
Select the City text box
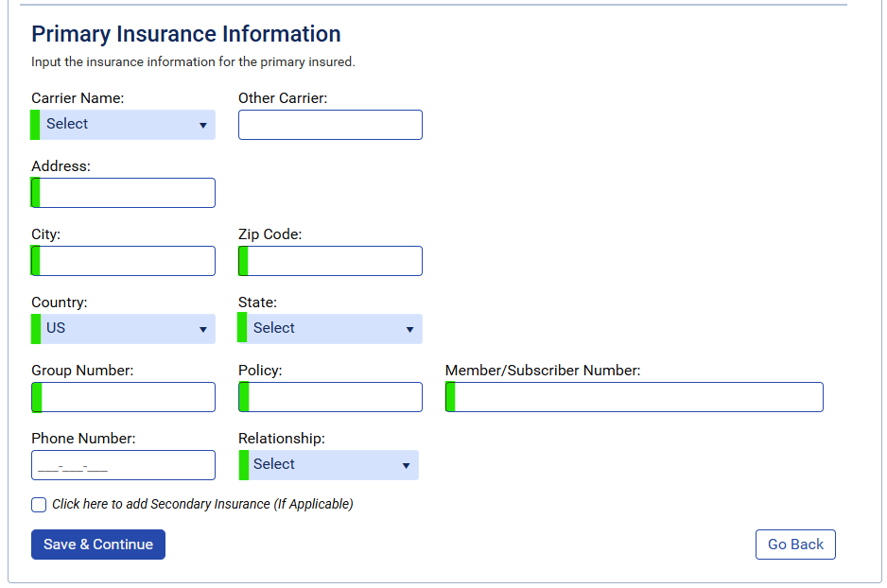click(x=123, y=261)
